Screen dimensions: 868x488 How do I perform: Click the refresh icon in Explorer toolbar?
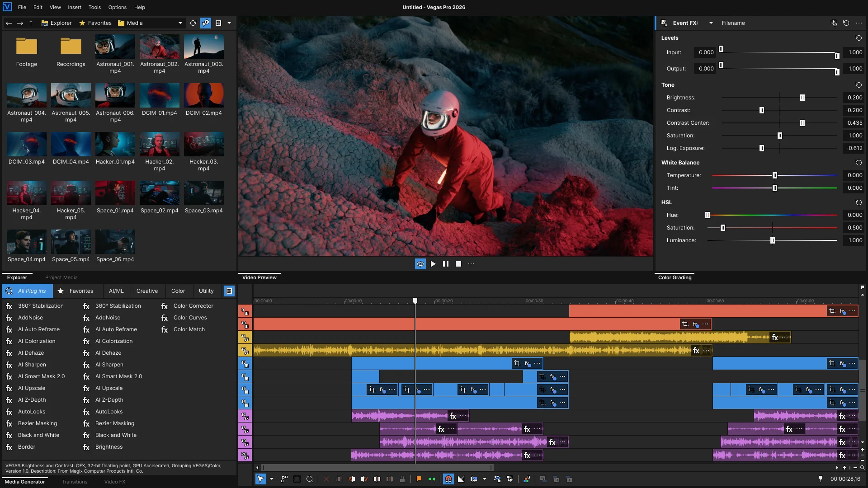[x=193, y=23]
